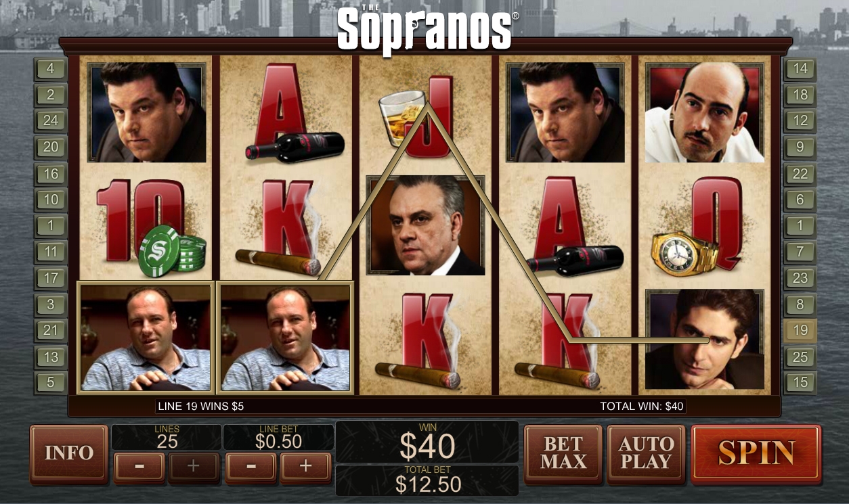The height and width of the screenshot is (504, 849).
Task: Decrease the number of lines with minus
Action: click(x=139, y=466)
